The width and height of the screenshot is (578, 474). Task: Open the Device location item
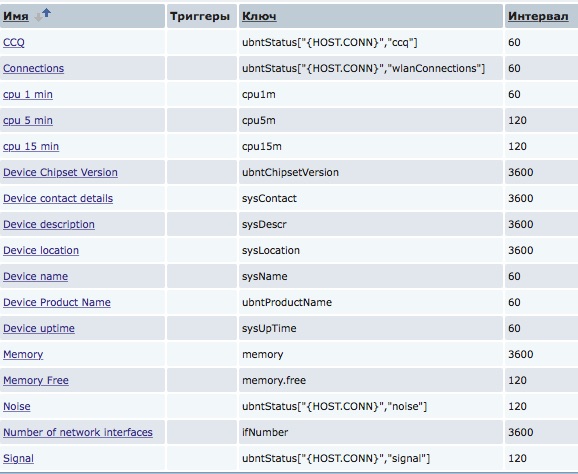click(x=41, y=250)
